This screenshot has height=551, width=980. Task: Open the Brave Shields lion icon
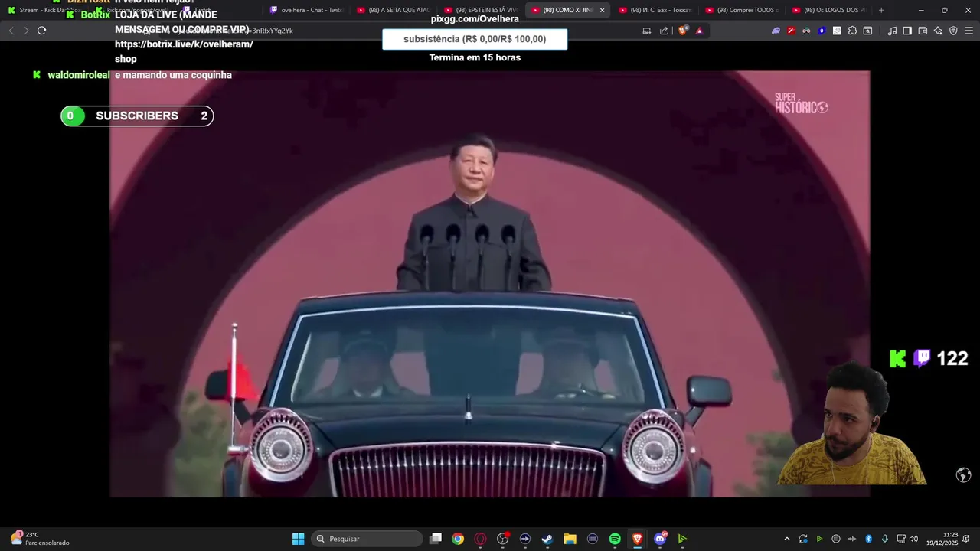[684, 31]
